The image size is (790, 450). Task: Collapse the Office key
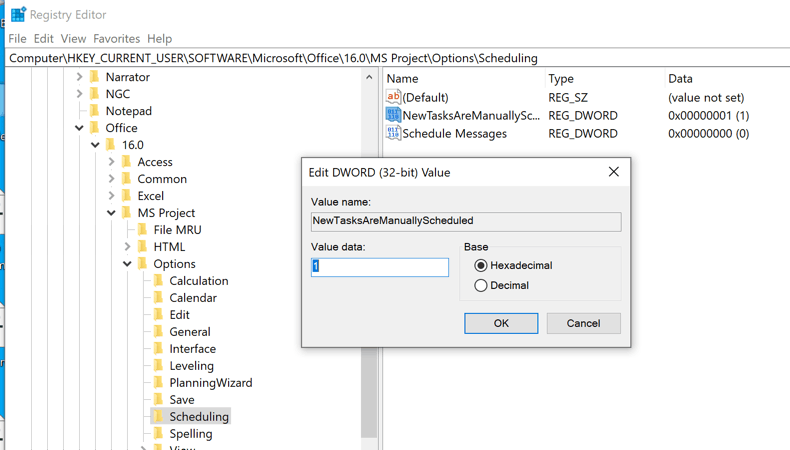pyautogui.click(x=79, y=128)
